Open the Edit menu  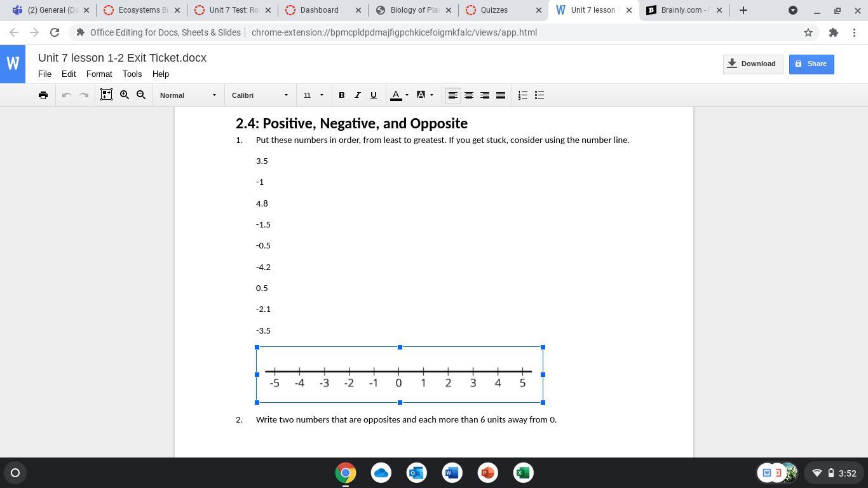coord(69,74)
